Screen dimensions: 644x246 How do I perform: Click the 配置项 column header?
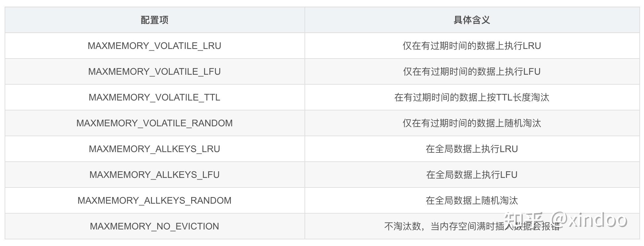click(x=155, y=20)
